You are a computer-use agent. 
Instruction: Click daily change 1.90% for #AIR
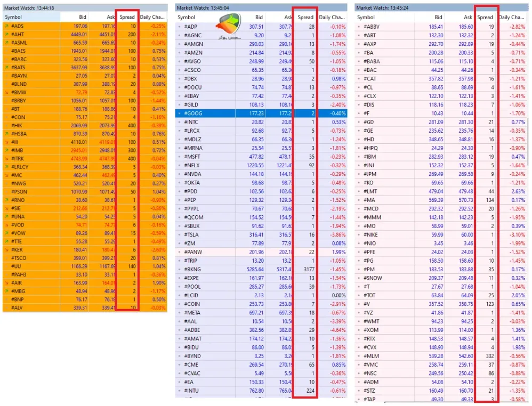(x=159, y=283)
